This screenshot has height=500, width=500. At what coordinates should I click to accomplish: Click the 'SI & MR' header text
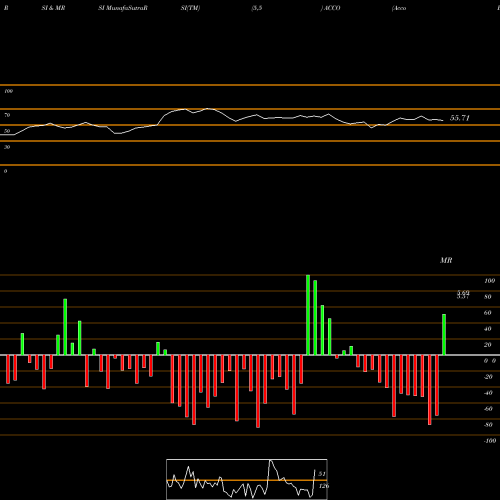(53, 8)
